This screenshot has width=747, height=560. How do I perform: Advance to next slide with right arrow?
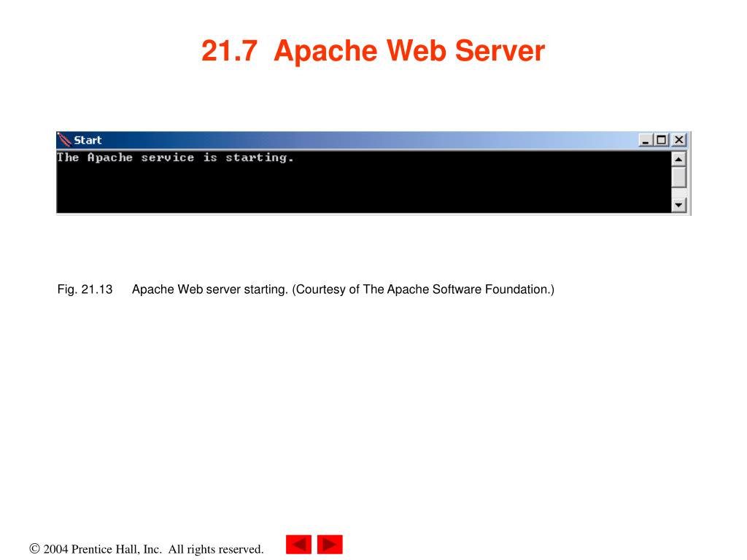pyautogui.click(x=330, y=544)
